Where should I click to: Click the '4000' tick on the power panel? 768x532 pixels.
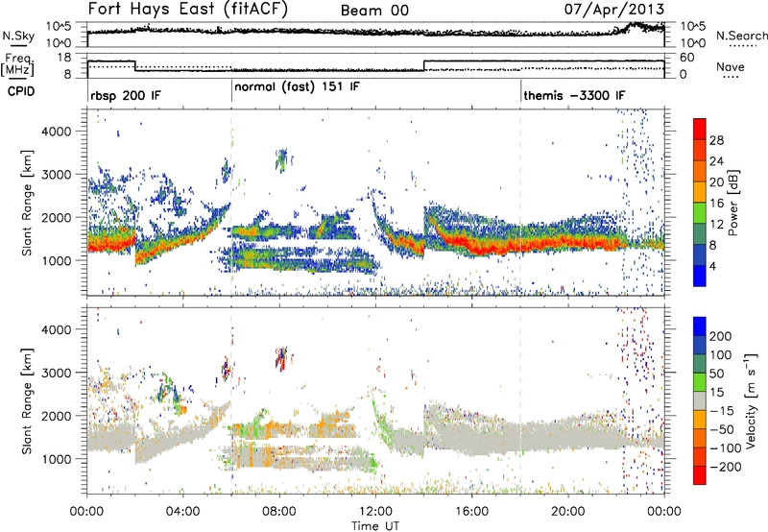(56, 132)
